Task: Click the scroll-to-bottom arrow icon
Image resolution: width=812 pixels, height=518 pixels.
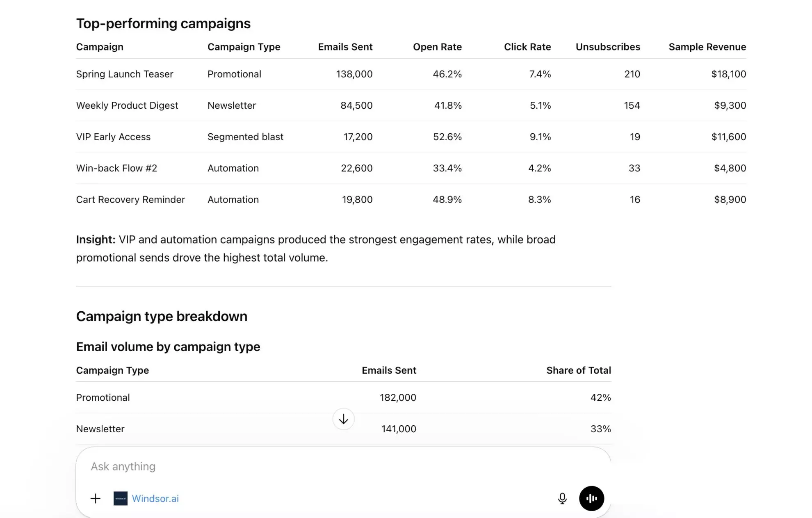Action: tap(343, 419)
